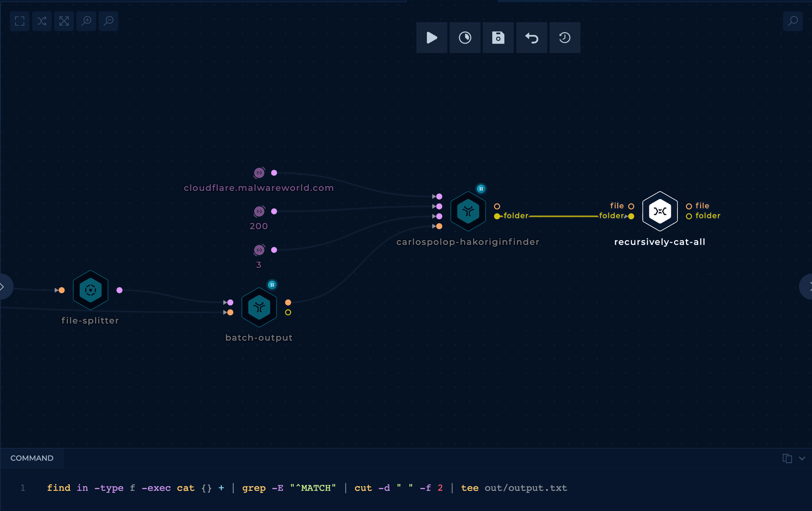Click the blue badge on batch-output node
The height and width of the screenshot is (511, 812).
coord(272,285)
